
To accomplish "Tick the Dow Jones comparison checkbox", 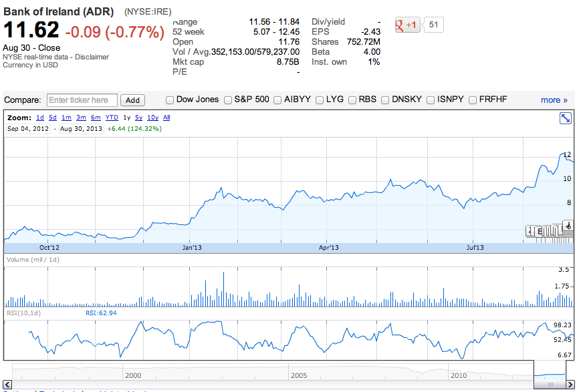I will click(x=170, y=100).
